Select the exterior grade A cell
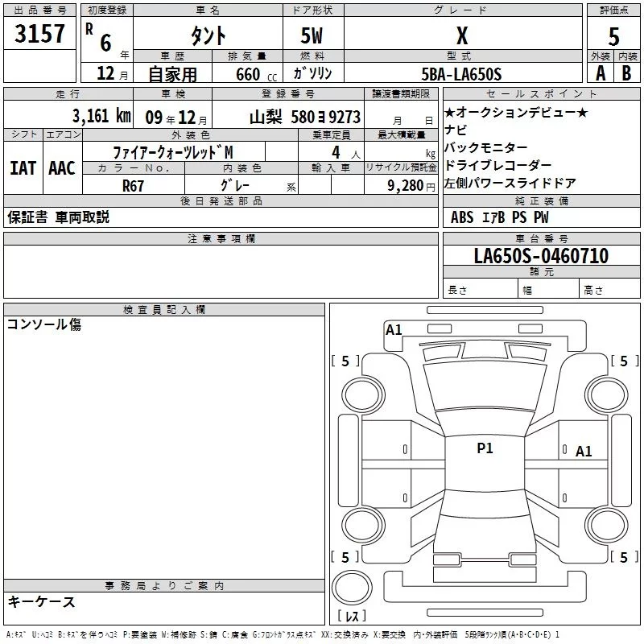Image resolution: width=644 pixels, height=644 pixels. (x=600, y=73)
